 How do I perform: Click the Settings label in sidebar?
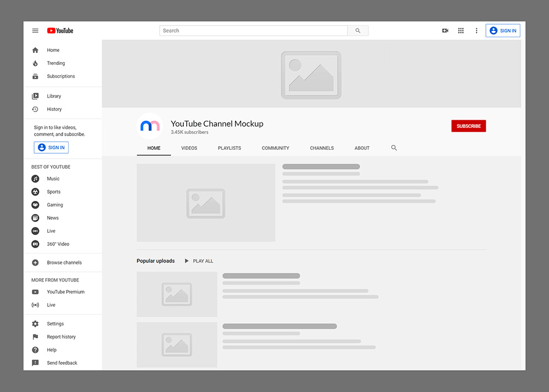pos(55,324)
